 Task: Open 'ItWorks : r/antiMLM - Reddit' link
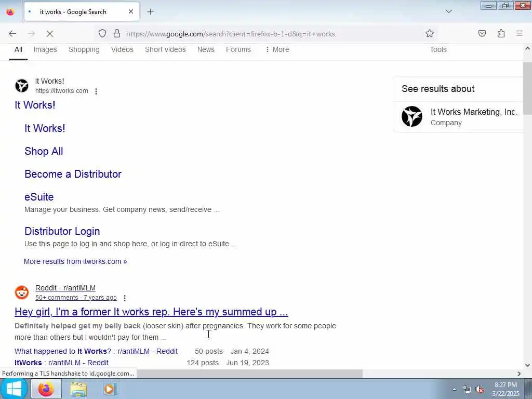(x=61, y=363)
